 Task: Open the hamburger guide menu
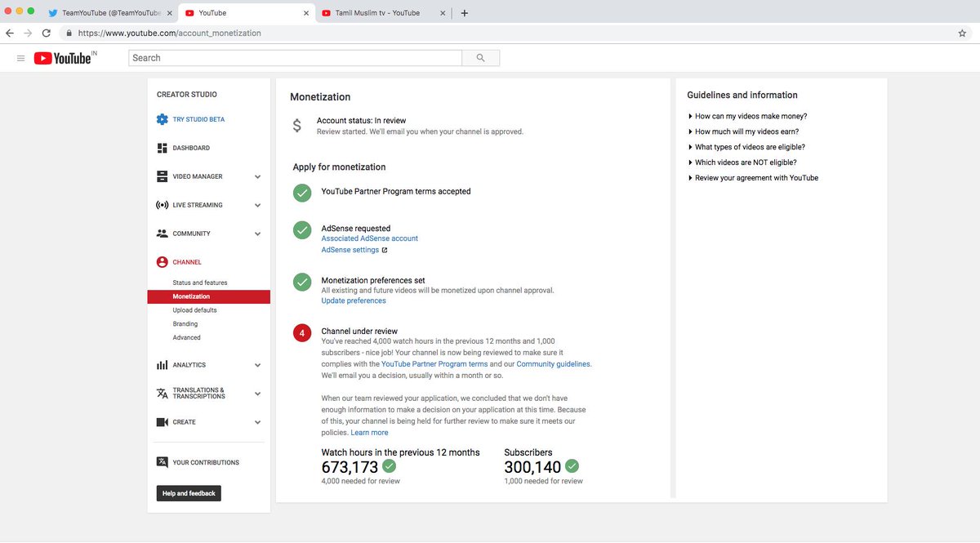point(20,58)
